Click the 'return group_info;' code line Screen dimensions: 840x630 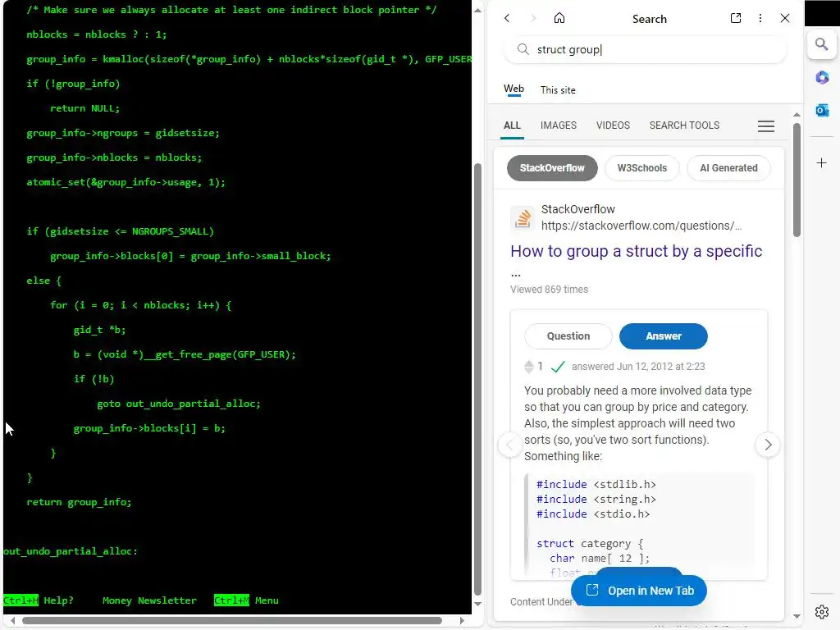click(79, 502)
